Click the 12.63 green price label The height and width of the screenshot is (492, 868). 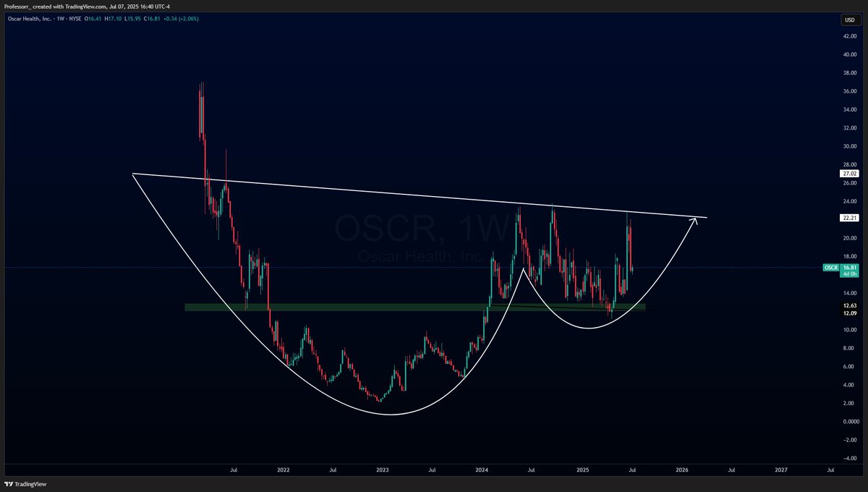tap(849, 306)
